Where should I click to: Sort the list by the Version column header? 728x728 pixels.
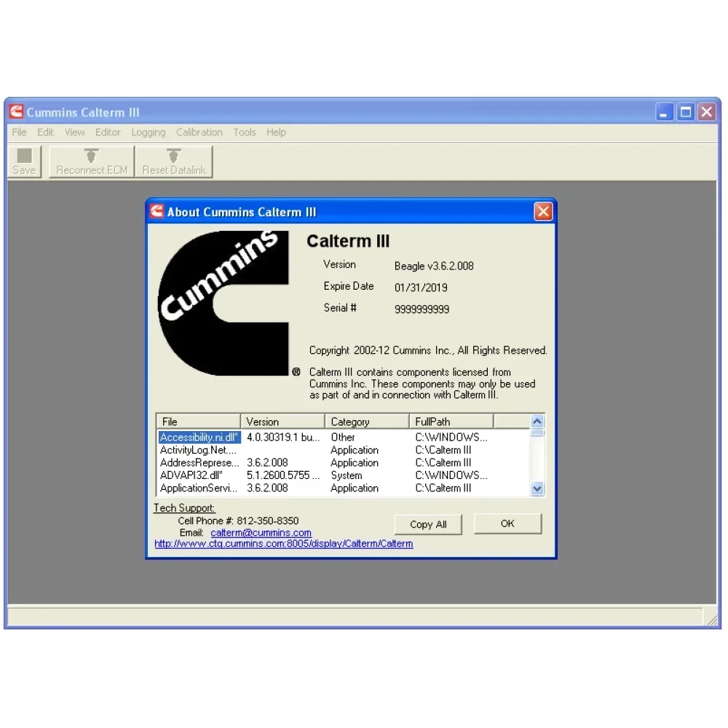click(x=282, y=422)
